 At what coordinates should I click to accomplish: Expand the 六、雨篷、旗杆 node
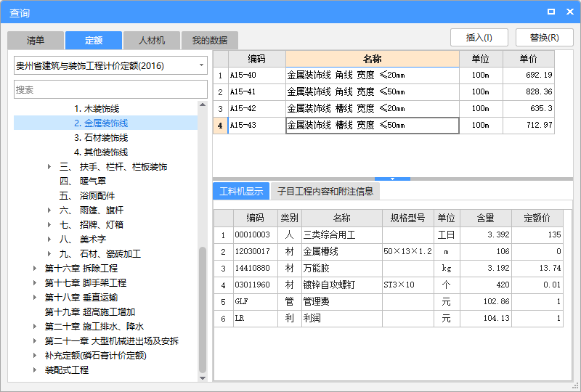tap(49, 210)
